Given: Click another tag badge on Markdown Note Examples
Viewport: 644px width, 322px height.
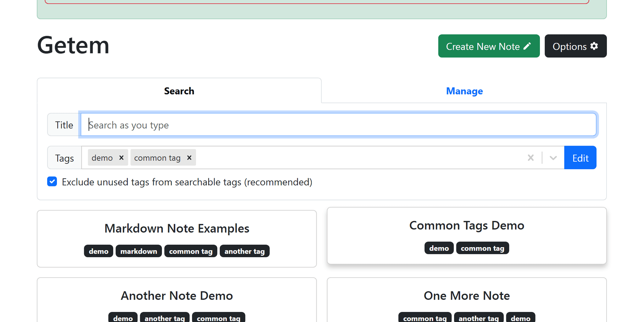Looking at the screenshot, I should click(244, 251).
